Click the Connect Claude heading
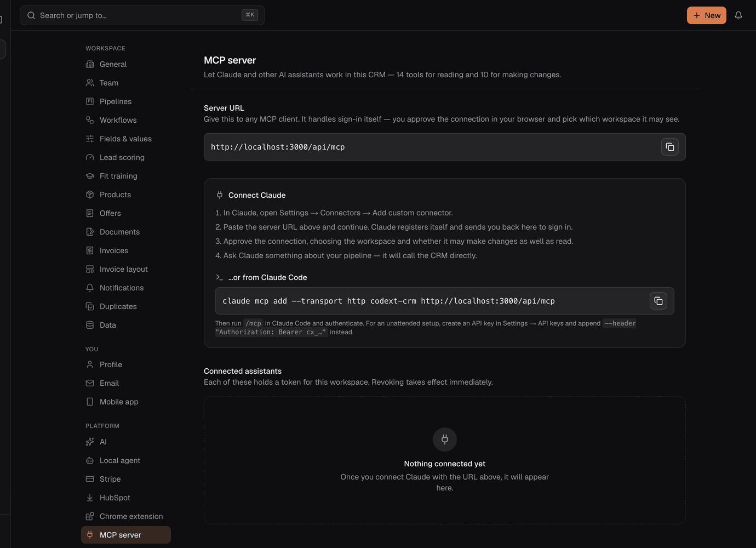This screenshot has width=756, height=548. point(257,195)
